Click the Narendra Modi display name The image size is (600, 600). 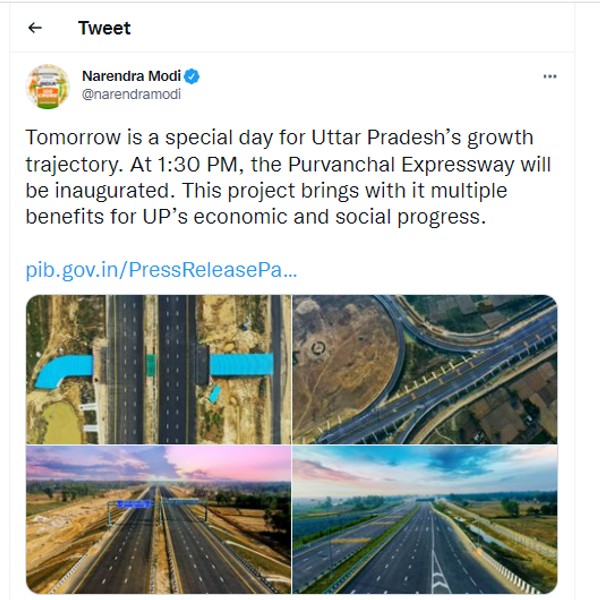[x=131, y=76]
